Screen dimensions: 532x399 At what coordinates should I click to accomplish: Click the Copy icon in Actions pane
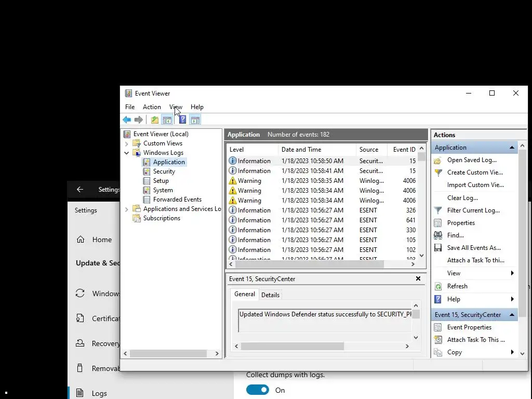tap(438, 353)
